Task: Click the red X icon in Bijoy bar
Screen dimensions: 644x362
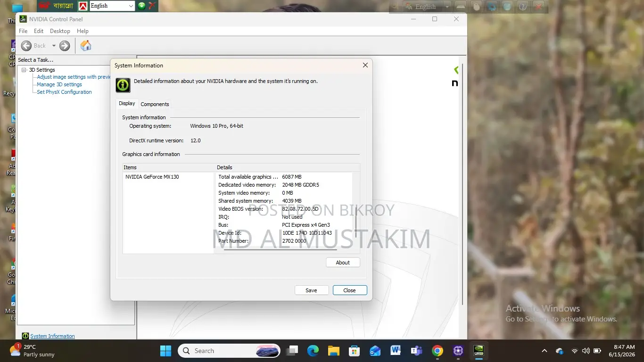Action: [152, 6]
